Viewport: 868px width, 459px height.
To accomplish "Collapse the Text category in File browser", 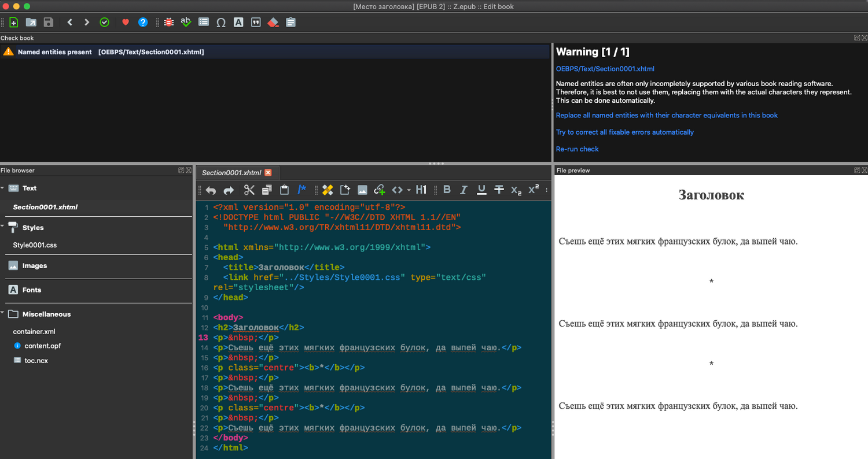I will (3, 188).
